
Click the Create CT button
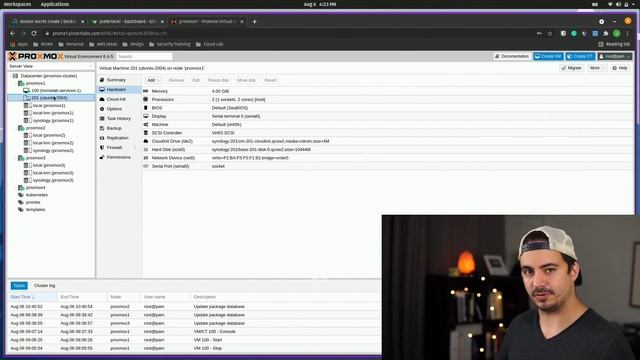point(580,56)
